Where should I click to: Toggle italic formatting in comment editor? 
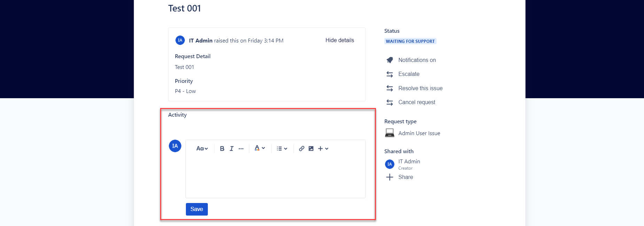231,149
